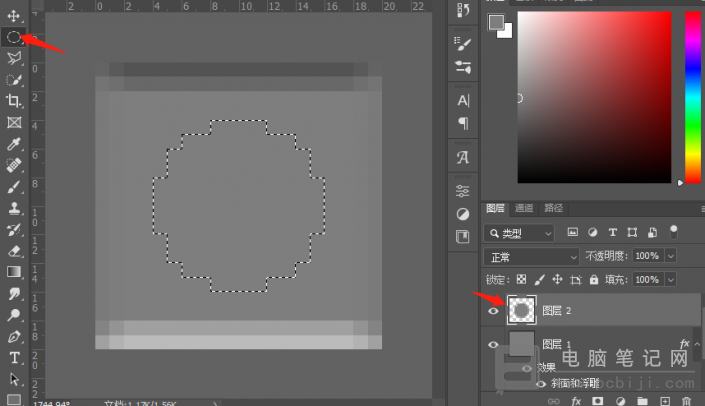Image resolution: width=705 pixels, height=406 pixels.
Task: Select the Dodge tool
Action: (13, 315)
